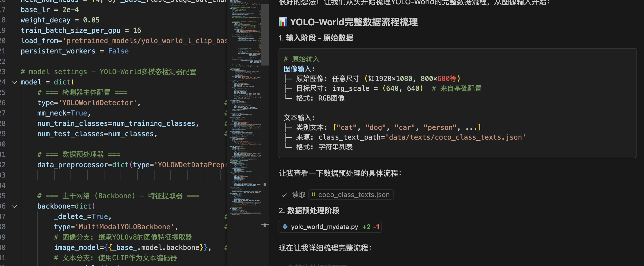644x266 pixels.
Task: Click the image_model={{_base_.model.backbone}} line
Action: coord(133,248)
